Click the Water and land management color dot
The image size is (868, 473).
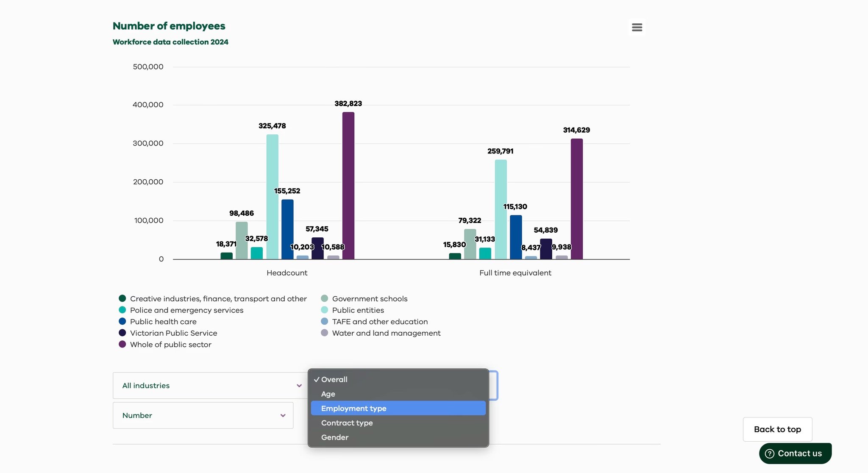(x=324, y=333)
